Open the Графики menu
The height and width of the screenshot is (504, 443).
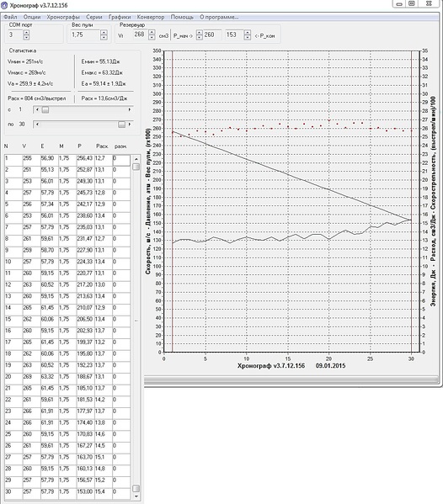click(x=120, y=17)
